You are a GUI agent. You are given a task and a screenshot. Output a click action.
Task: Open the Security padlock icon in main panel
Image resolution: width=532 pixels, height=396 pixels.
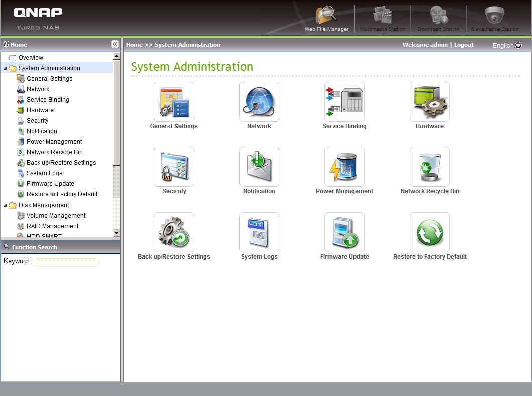pos(173,167)
